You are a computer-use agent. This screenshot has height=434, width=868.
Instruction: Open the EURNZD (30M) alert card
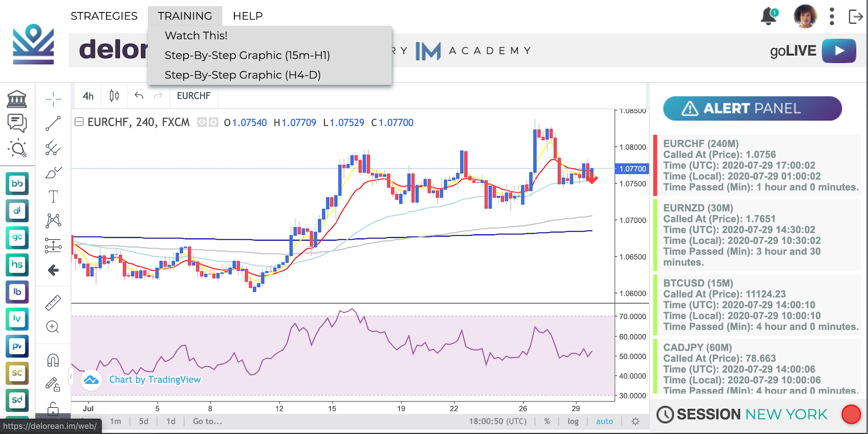757,235
